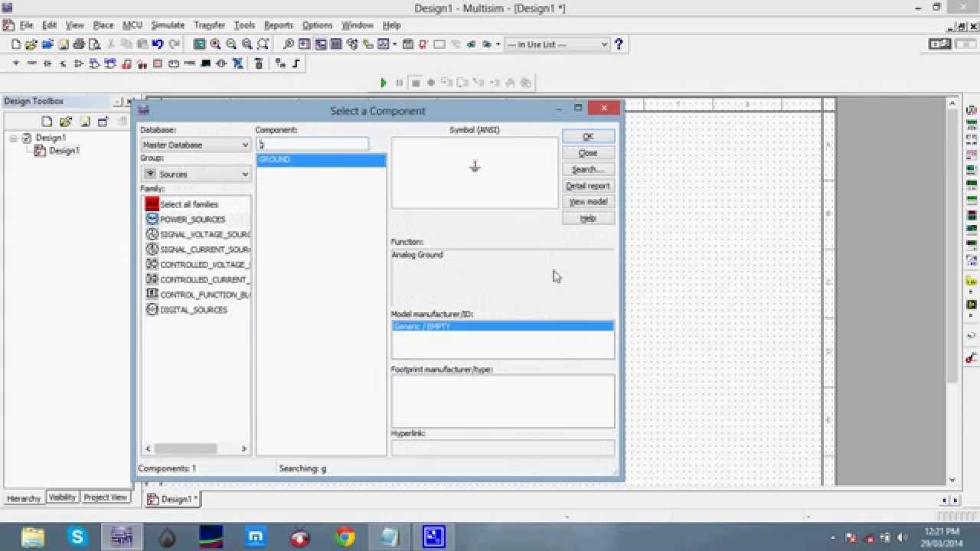Run the simulation
The width and height of the screenshot is (980, 551).
[384, 83]
